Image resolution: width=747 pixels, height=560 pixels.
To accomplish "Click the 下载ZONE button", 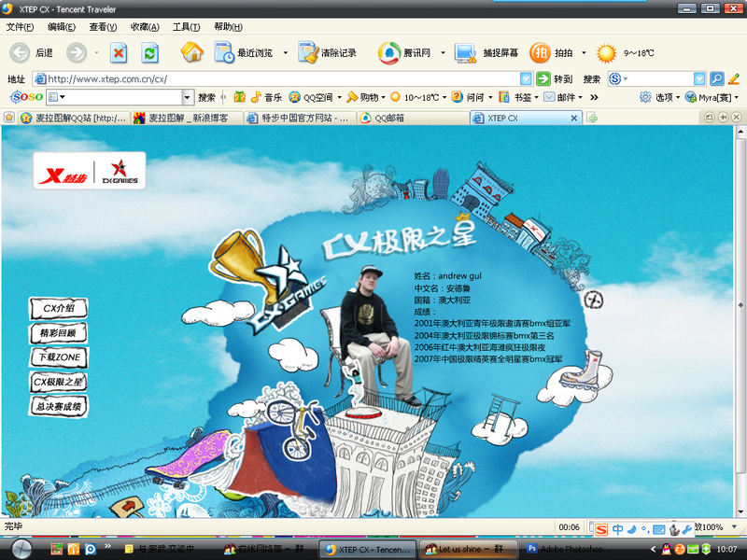I will pyautogui.click(x=59, y=357).
